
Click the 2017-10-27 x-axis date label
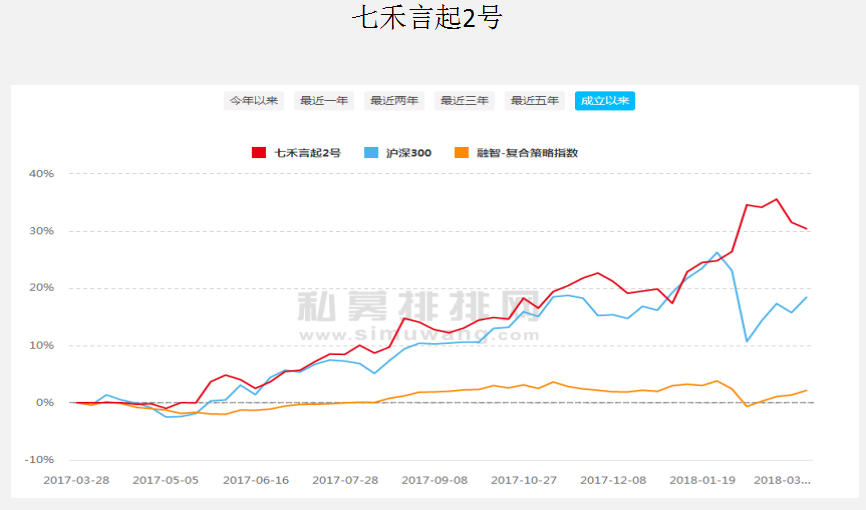[x=523, y=480]
